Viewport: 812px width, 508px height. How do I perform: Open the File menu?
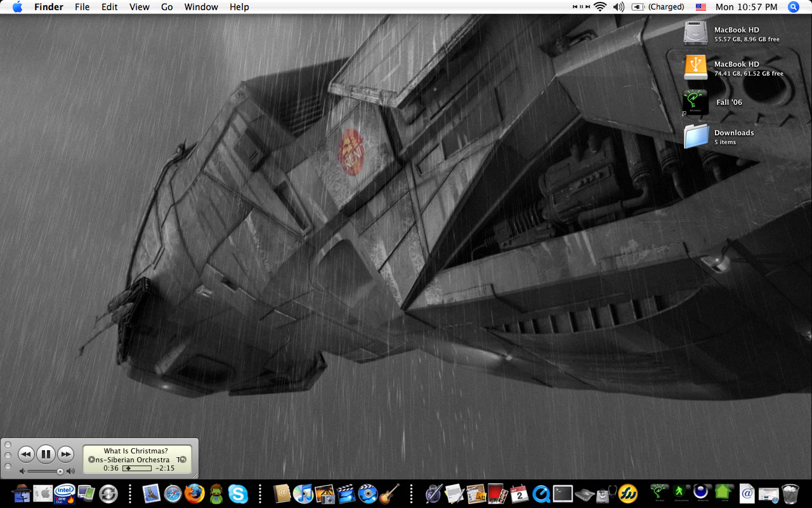82,7
